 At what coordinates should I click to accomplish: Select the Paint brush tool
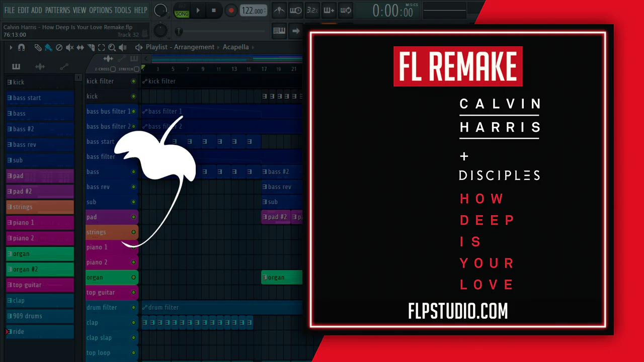48,47
